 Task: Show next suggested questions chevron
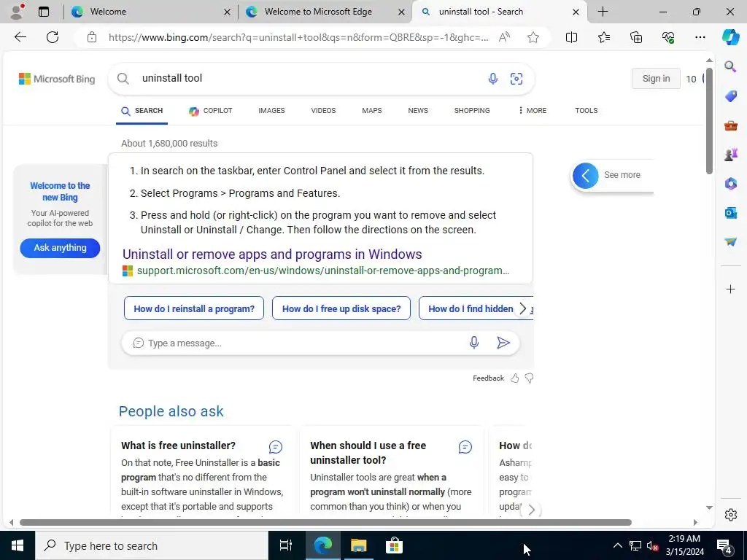[522, 308]
